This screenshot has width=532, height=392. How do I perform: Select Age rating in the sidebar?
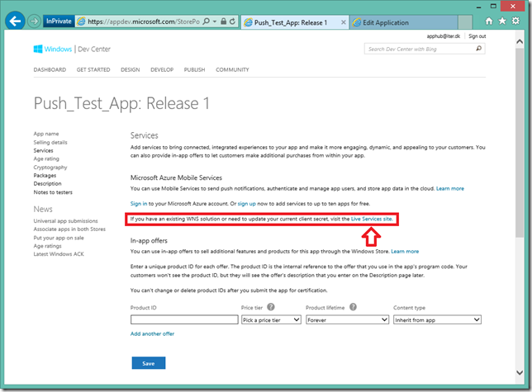click(46, 158)
